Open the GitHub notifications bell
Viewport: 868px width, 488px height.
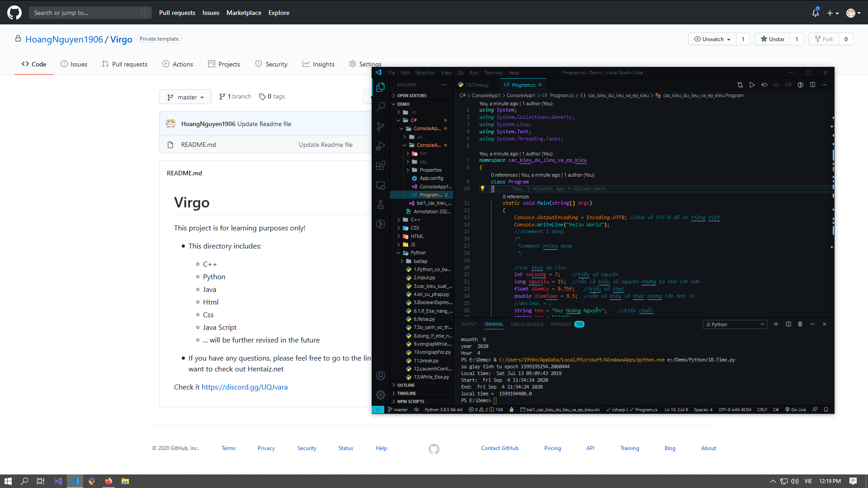pyautogui.click(x=816, y=13)
